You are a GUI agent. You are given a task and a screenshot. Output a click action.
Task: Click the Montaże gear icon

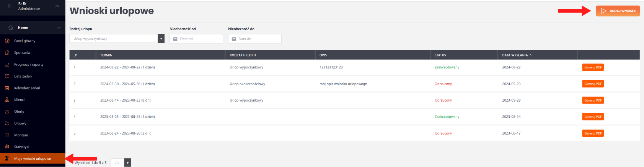click(7, 135)
